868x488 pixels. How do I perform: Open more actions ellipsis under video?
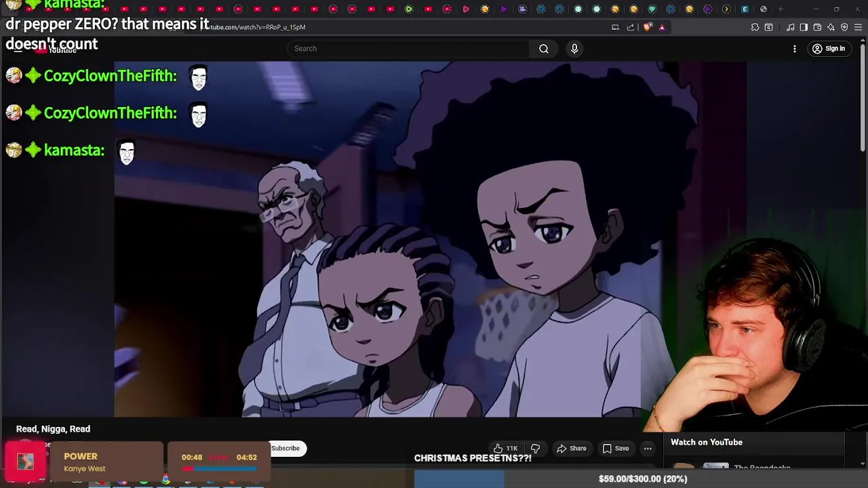pyautogui.click(x=648, y=448)
